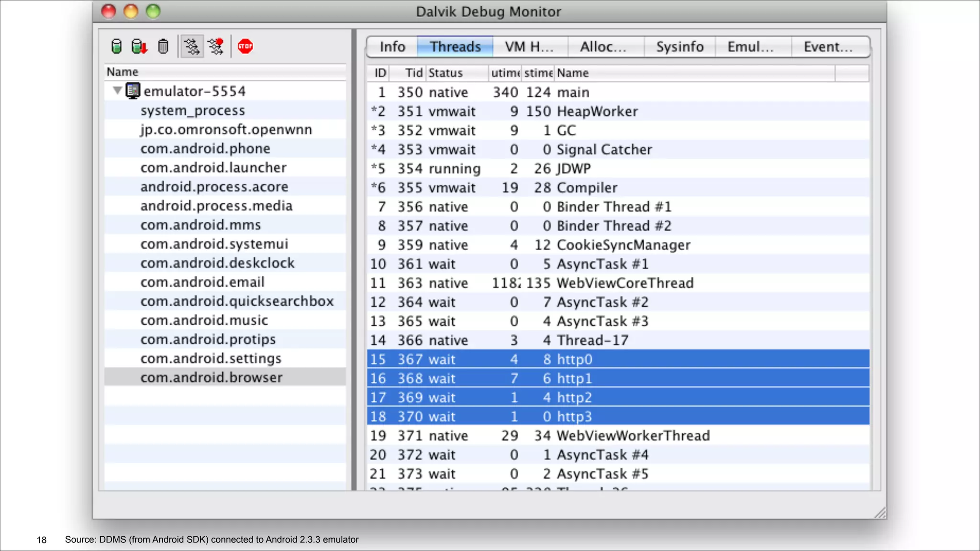Viewport: 980px width, 551px height.
Task: Select com.android.quicksearchbox process
Action: point(225,301)
